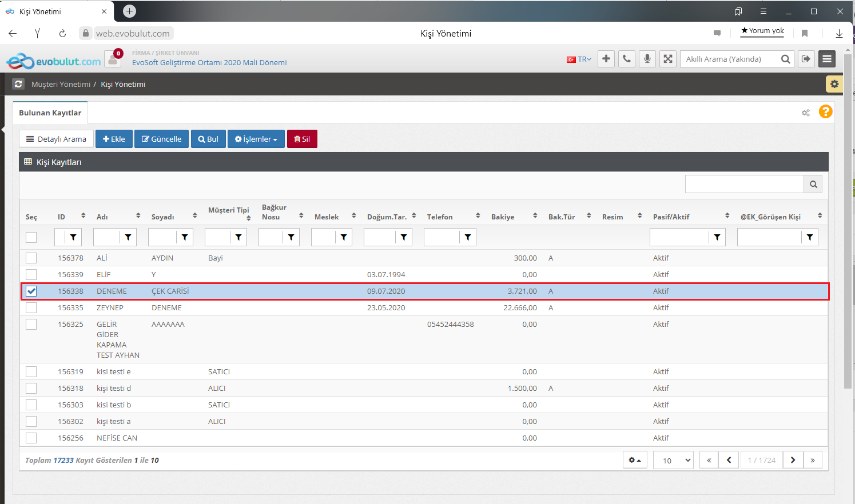Click the filter icon under ID column
The width and height of the screenshot is (855, 504).
point(73,237)
